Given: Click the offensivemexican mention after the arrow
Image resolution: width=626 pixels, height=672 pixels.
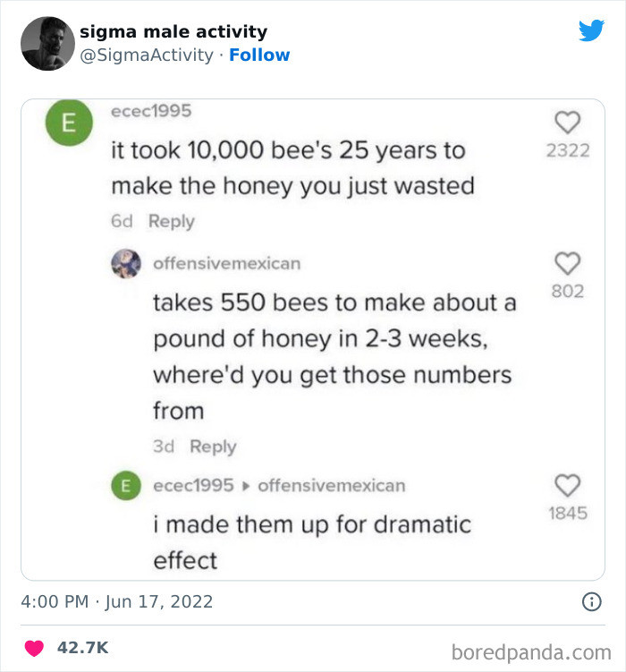Looking at the screenshot, I should 331,485.
